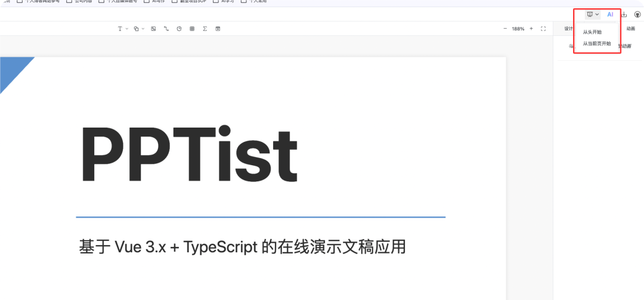Open the GitHub link icon
The image size is (644, 300).
pos(637,14)
